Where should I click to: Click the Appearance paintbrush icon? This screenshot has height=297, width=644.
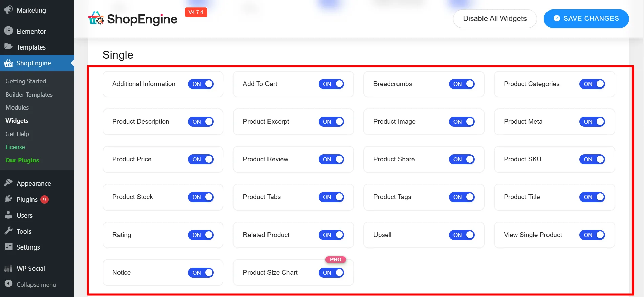click(x=8, y=183)
